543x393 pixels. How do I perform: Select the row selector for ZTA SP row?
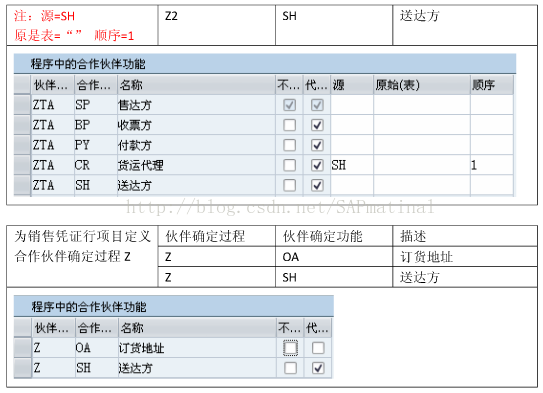(23, 105)
